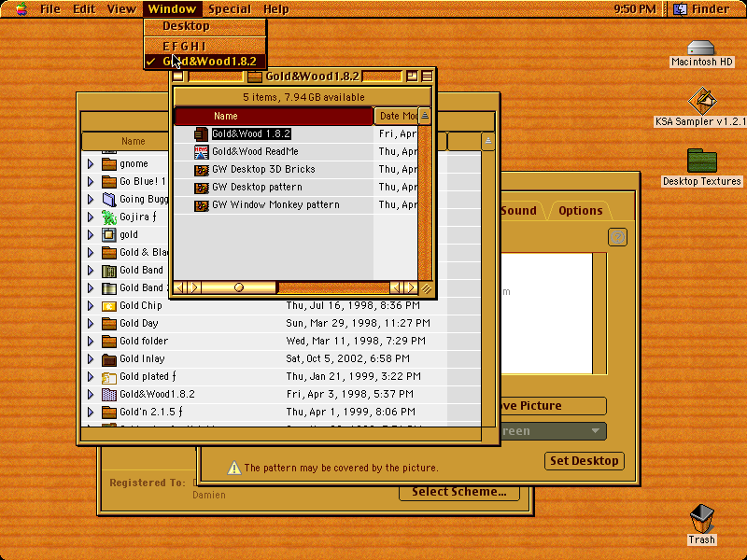
Task: Expand the Gold folder disclosure triangle
Action: 91,342
